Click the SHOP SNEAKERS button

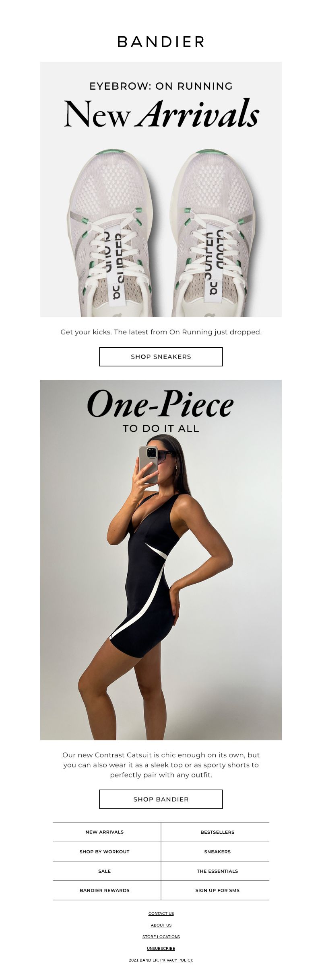161,357
